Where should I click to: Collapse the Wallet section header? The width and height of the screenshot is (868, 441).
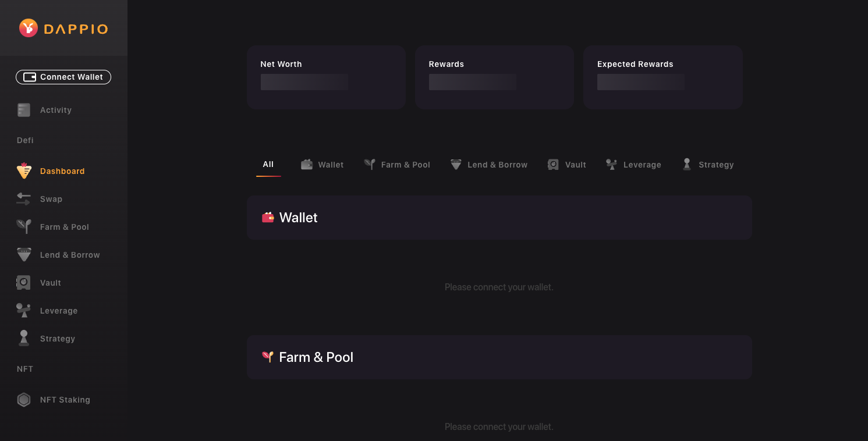click(499, 218)
